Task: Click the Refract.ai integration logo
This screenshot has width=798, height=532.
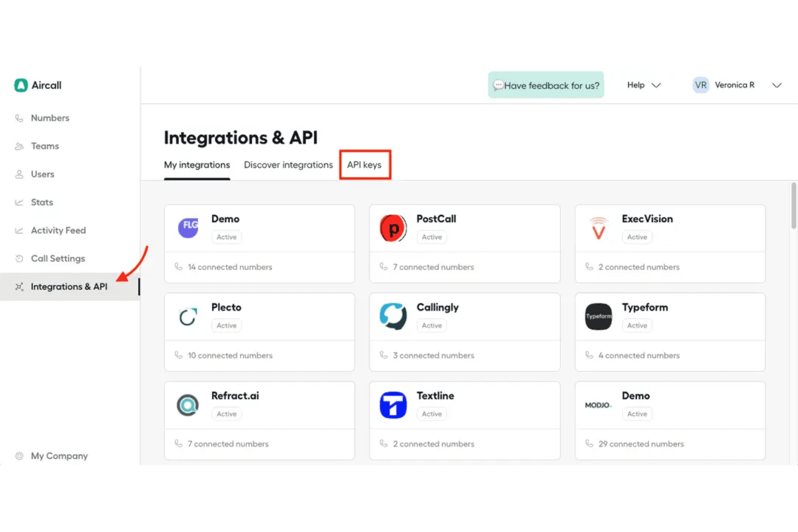Action: point(188,405)
